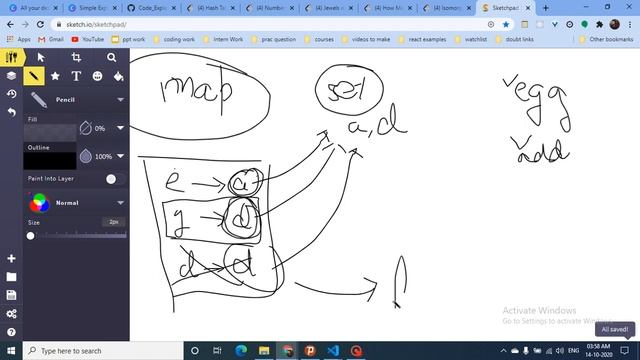Open the Intern Work bookmark folder
Image resolution: width=640 pixels, height=360 pixels.
pos(223,39)
